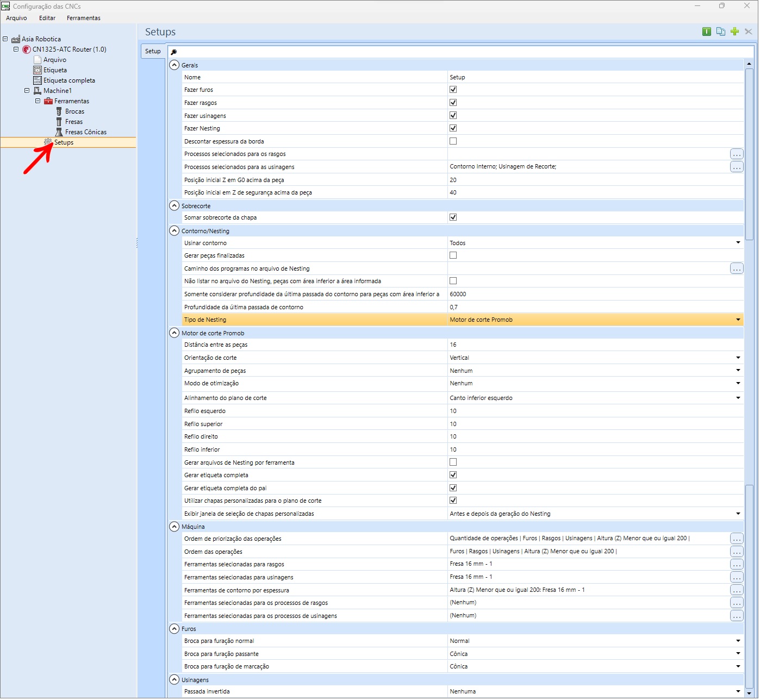Click the Etiqueta completa icon
The height and width of the screenshot is (700, 760).
pos(38,80)
